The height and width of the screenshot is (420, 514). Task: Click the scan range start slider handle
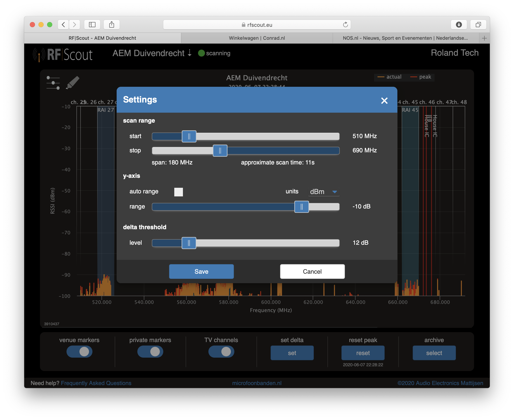coord(189,136)
